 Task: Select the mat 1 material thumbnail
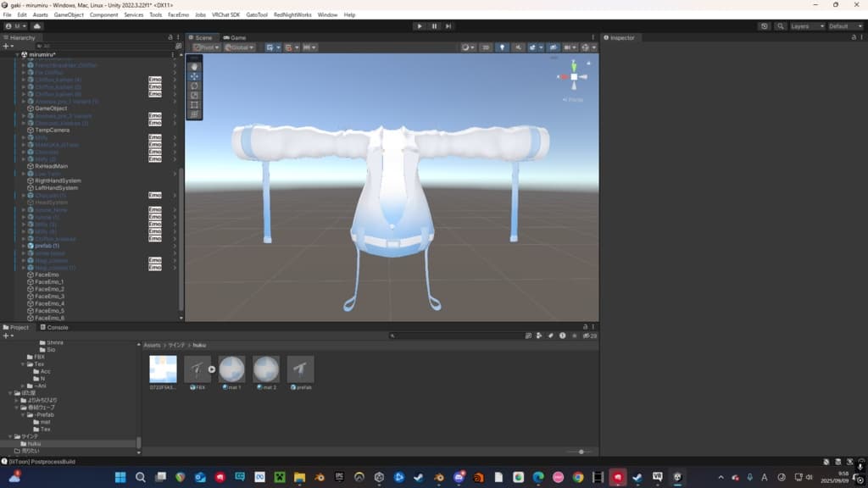pos(232,369)
